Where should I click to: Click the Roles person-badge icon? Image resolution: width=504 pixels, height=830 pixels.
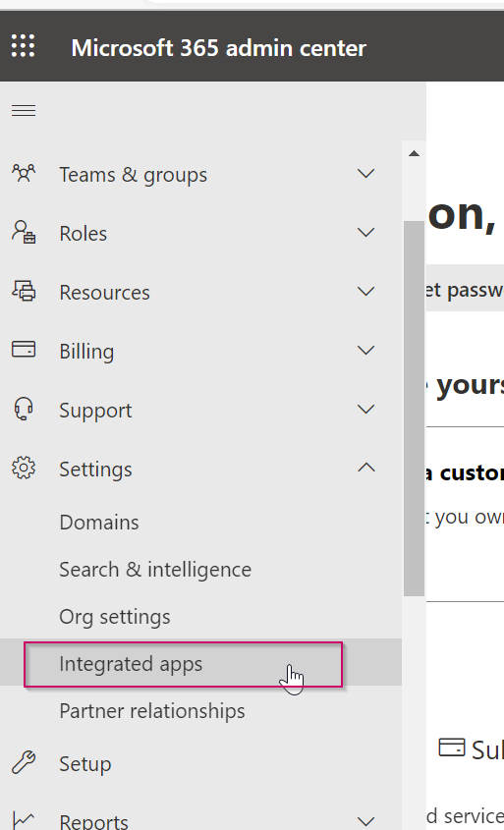[24, 233]
